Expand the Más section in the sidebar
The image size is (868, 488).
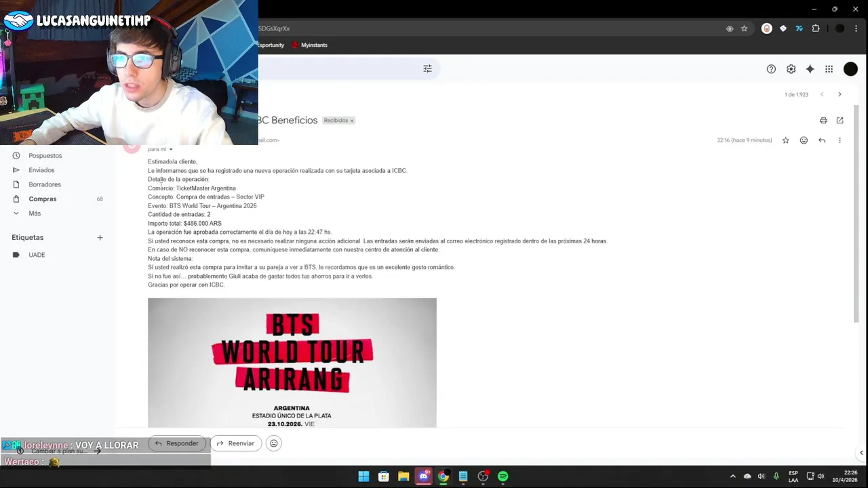click(x=35, y=213)
